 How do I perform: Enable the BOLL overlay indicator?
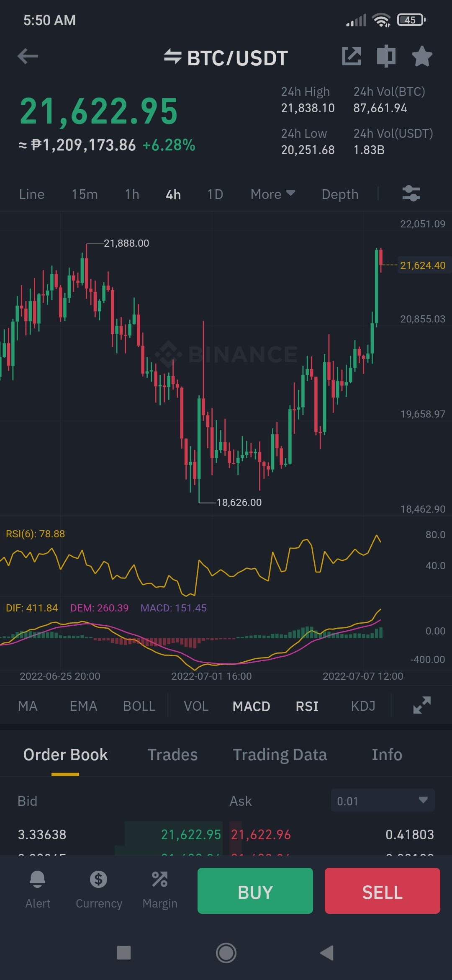tap(139, 706)
